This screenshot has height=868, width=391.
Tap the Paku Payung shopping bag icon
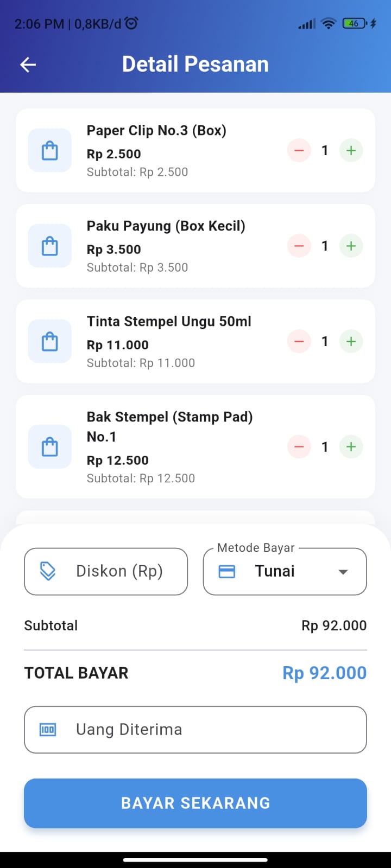point(49,246)
